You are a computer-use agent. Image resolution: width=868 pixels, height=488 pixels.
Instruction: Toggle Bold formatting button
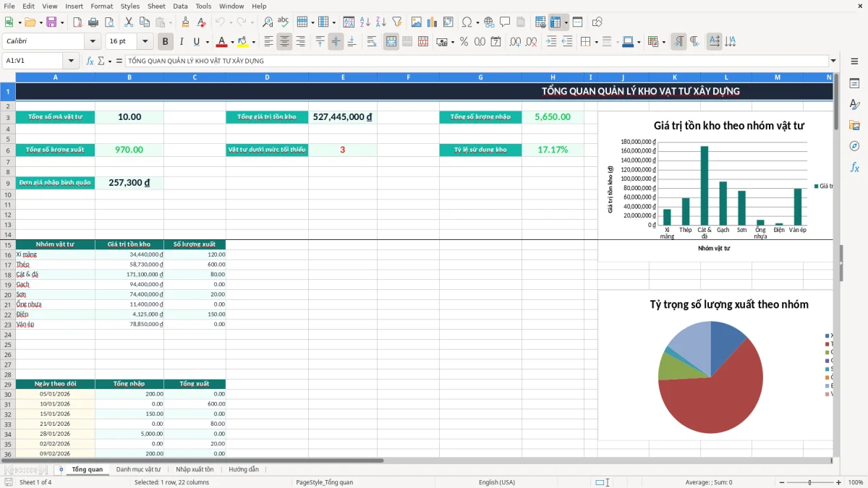166,42
